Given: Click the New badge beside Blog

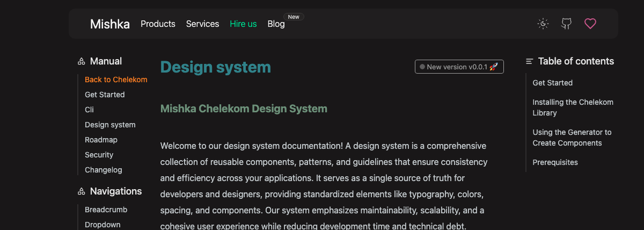Looking at the screenshot, I should 294,17.
